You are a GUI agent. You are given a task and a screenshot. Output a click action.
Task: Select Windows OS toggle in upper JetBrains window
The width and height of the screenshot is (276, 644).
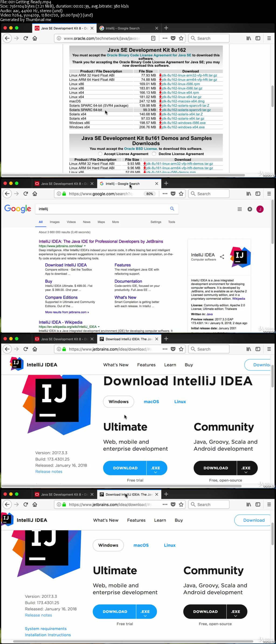(119, 401)
